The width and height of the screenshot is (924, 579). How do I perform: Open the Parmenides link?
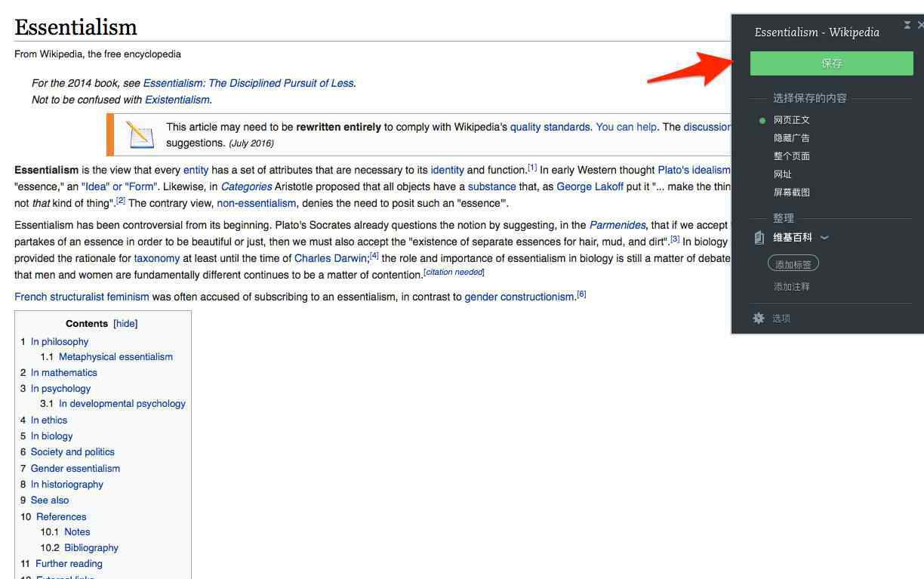pos(618,225)
